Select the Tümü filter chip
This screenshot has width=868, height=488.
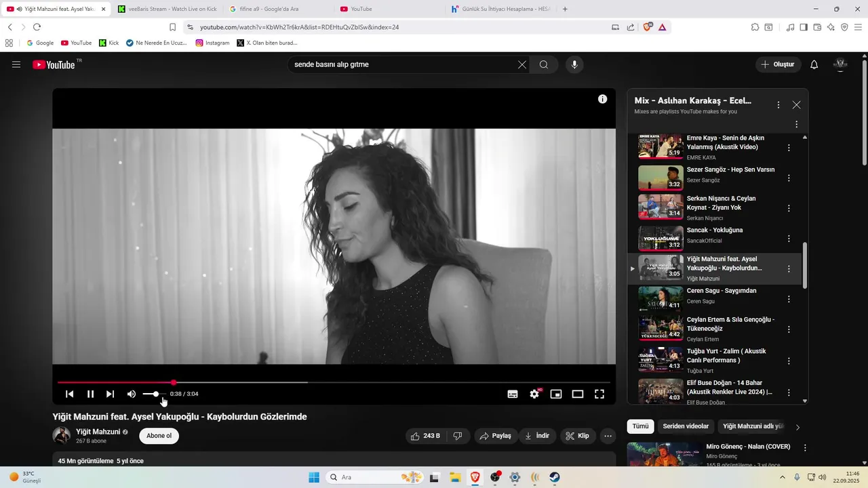tap(641, 426)
